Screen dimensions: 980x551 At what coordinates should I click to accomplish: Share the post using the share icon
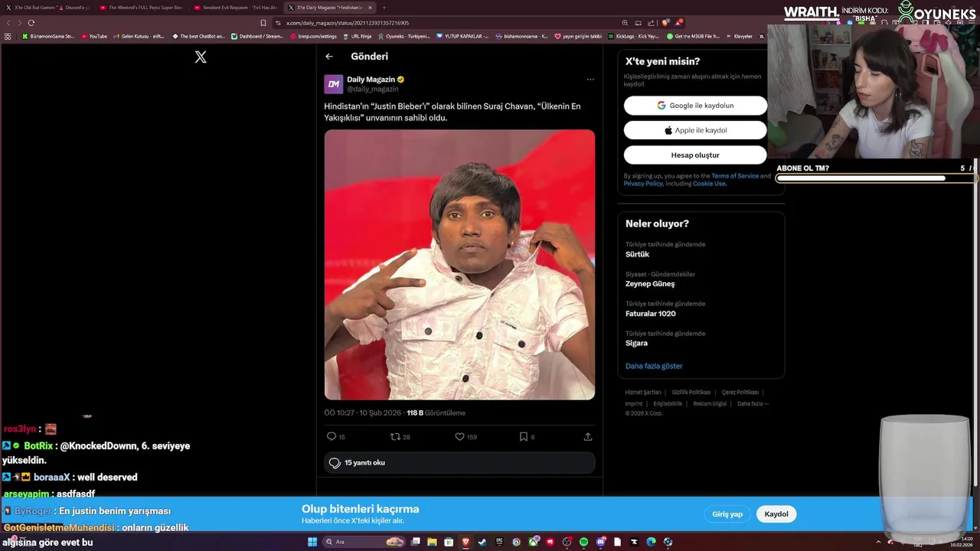tap(588, 436)
